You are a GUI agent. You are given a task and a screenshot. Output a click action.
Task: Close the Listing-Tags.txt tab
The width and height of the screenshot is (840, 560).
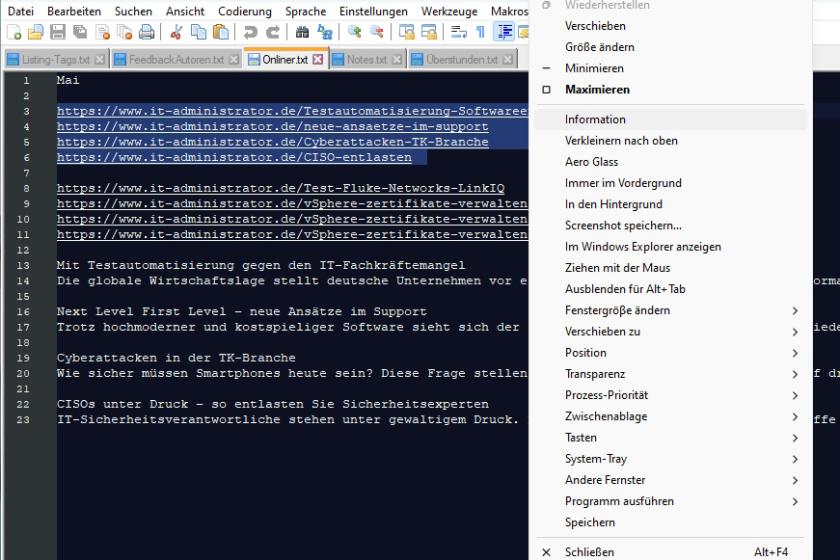tap(100, 59)
